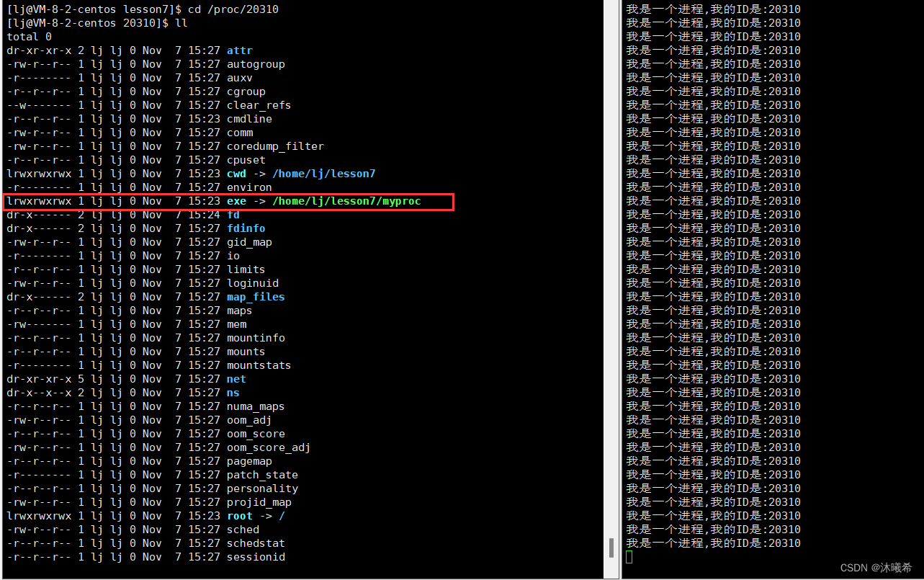This screenshot has height=580, width=924.
Task: Select the 'maps' file entry
Action: [x=239, y=311]
